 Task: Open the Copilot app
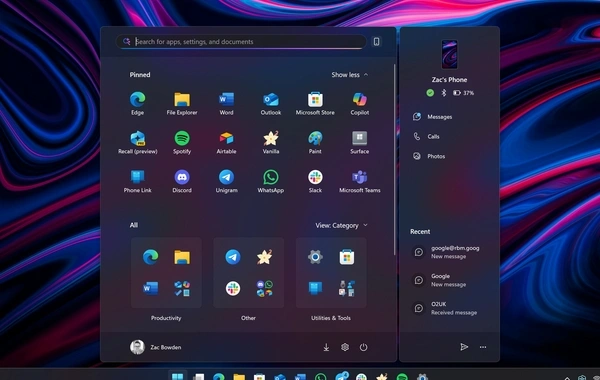359,103
